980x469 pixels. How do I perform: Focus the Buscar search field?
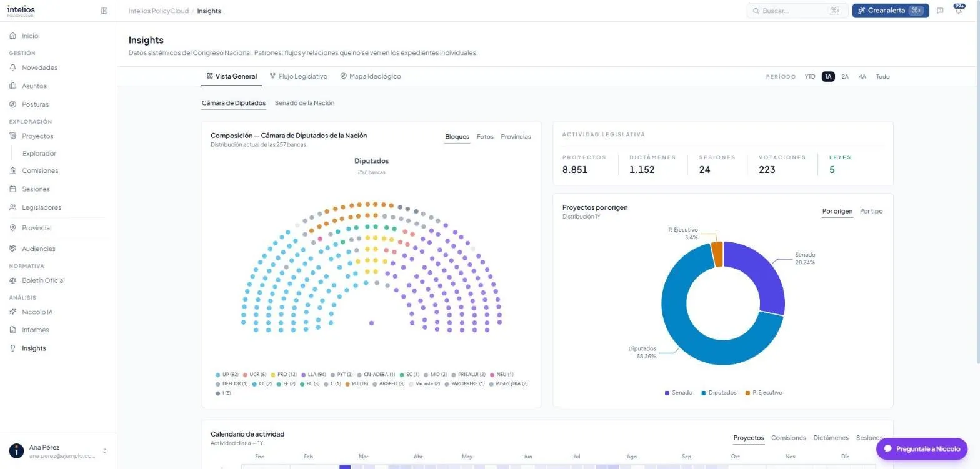797,11
